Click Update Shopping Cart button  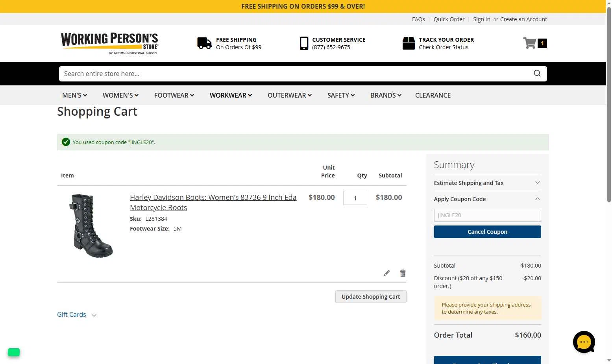371,297
